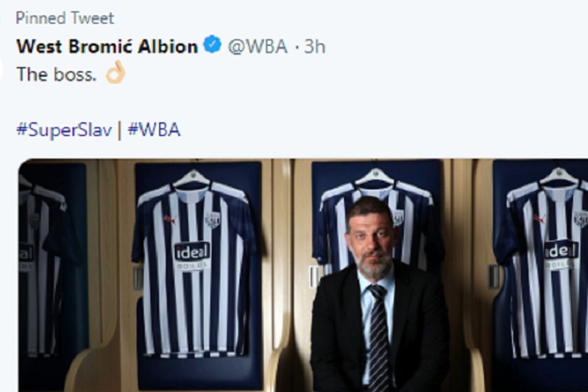
Task: Click the Puma logo on rightmost shirt
Action: point(539,218)
